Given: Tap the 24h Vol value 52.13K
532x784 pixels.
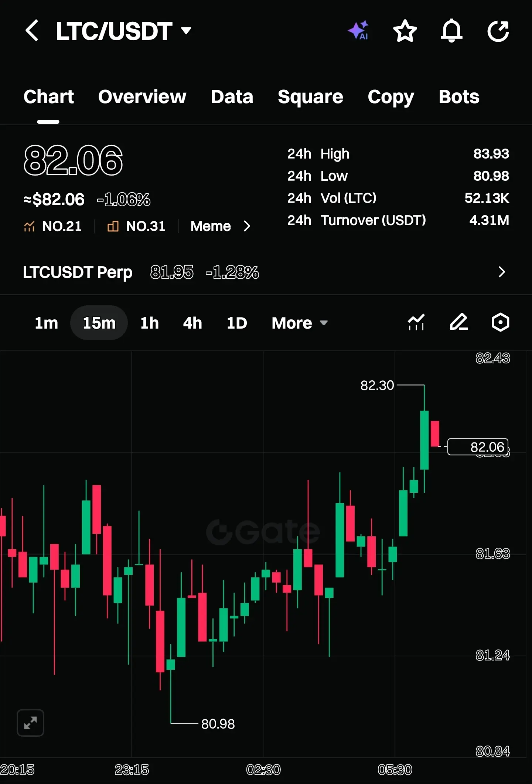Looking at the screenshot, I should click(487, 198).
